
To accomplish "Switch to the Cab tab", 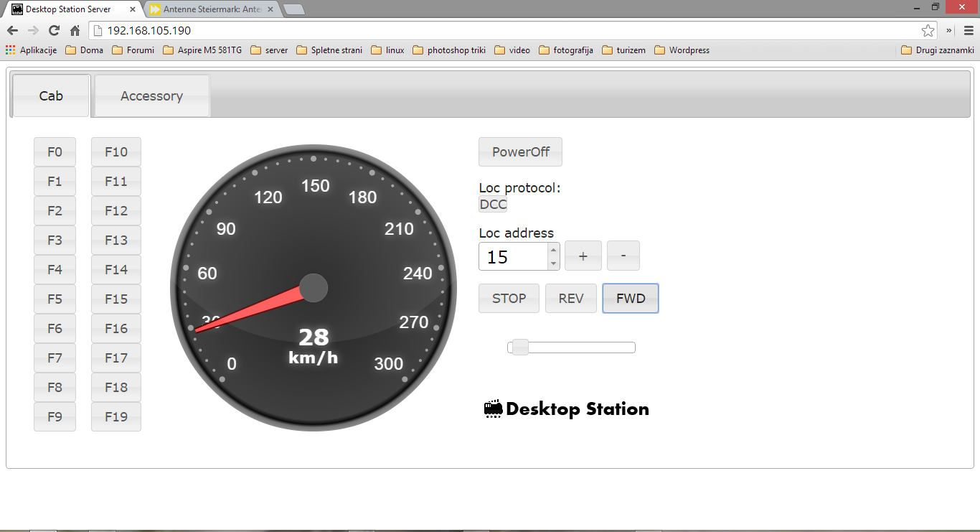I will point(52,95).
